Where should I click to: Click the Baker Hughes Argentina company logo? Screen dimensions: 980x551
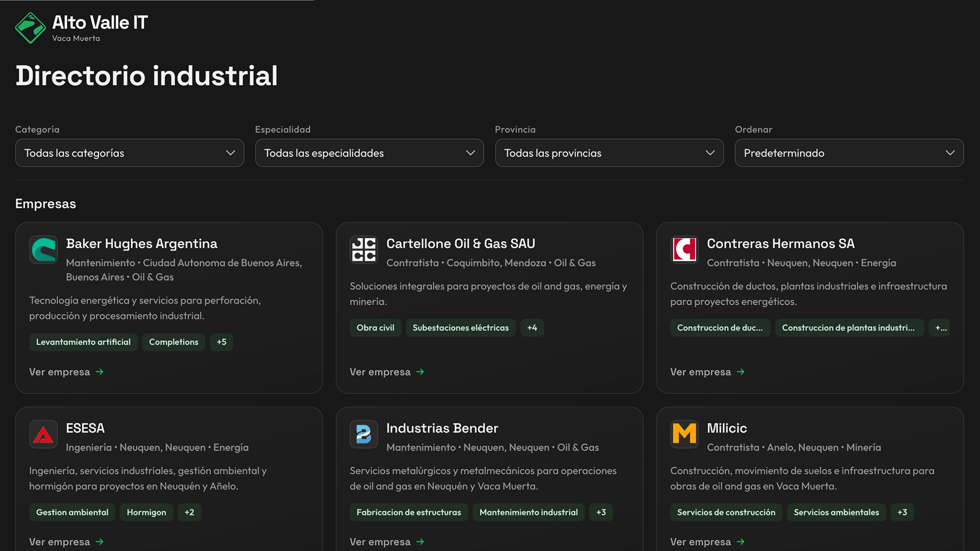point(43,249)
